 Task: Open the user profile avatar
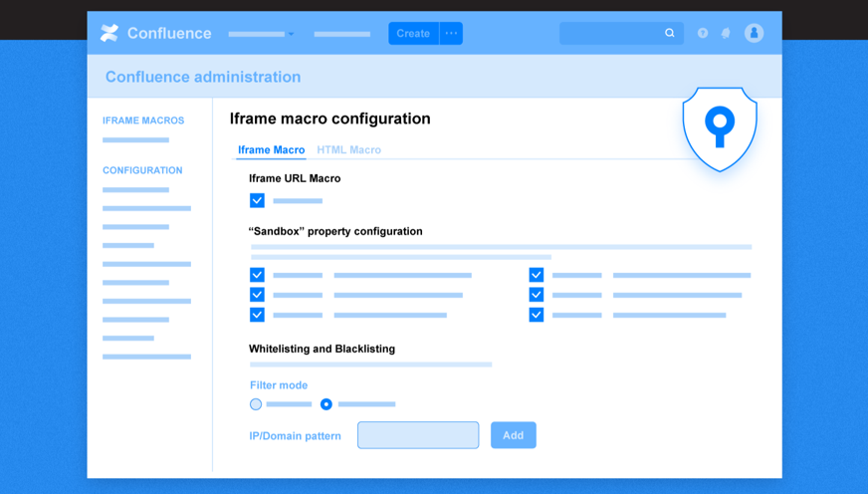tap(754, 33)
